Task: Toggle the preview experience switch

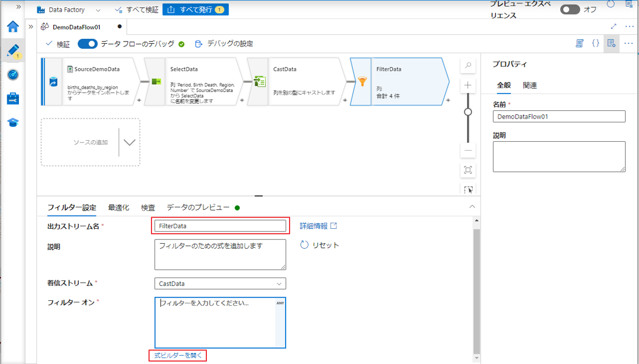Action: pos(570,9)
